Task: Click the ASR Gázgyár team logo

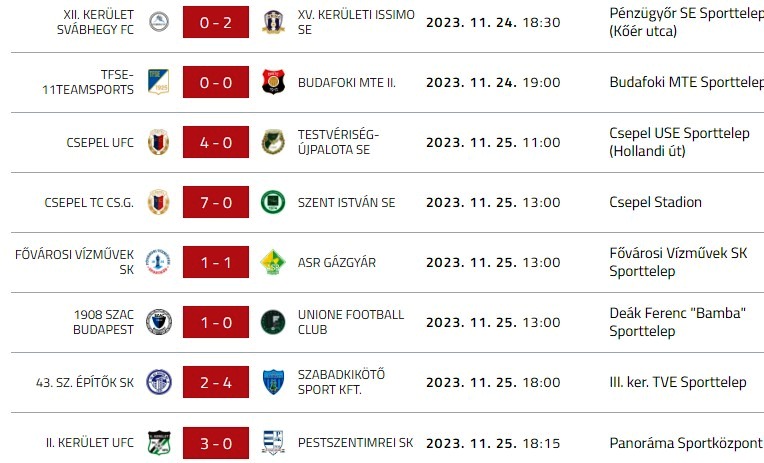Action: (273, 262)
